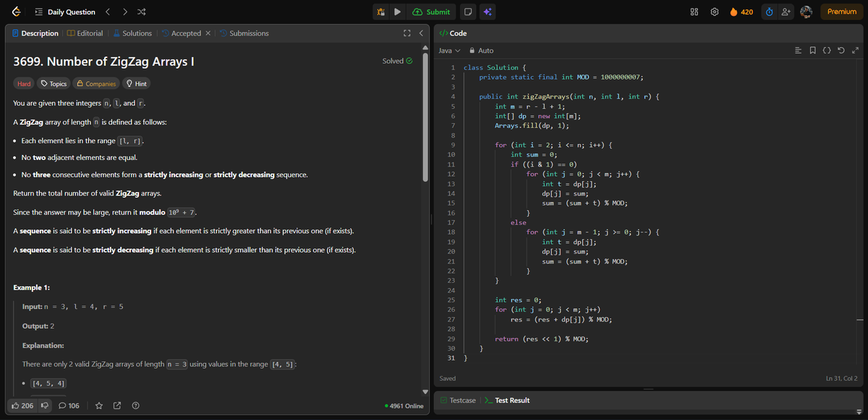This screenshot has height=420, width=868.
Task: Click the debugger bug icon
Action: click(x=381, y=12)
